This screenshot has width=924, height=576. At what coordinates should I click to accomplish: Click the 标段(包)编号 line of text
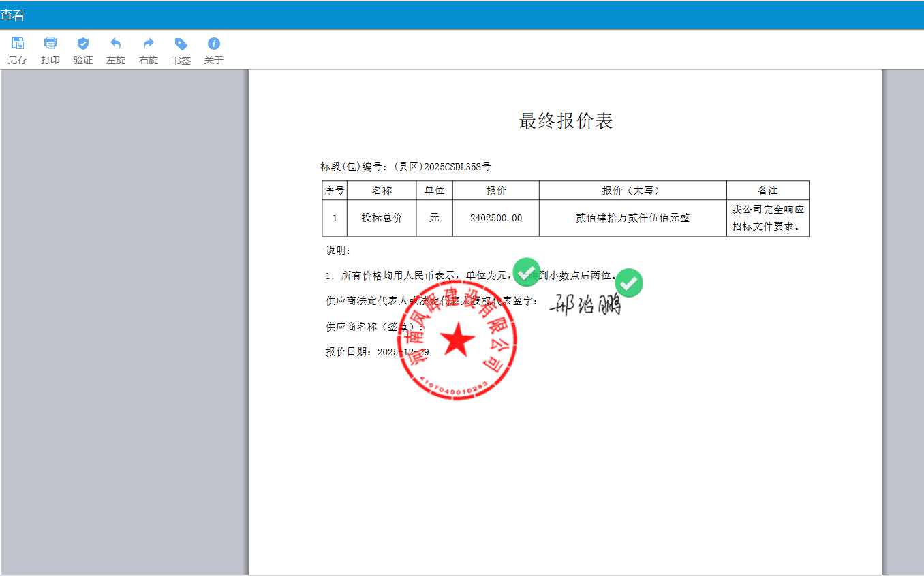coord(406,166)
